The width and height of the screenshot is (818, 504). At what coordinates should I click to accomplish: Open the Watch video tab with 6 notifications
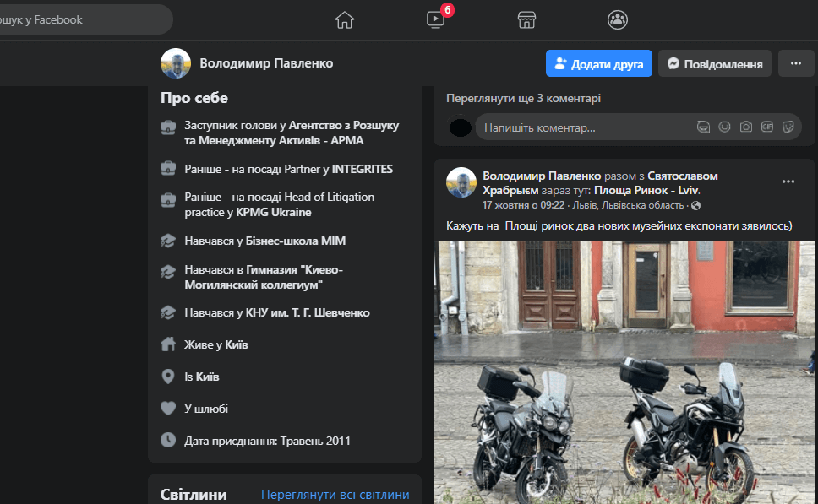pos(436,19)
